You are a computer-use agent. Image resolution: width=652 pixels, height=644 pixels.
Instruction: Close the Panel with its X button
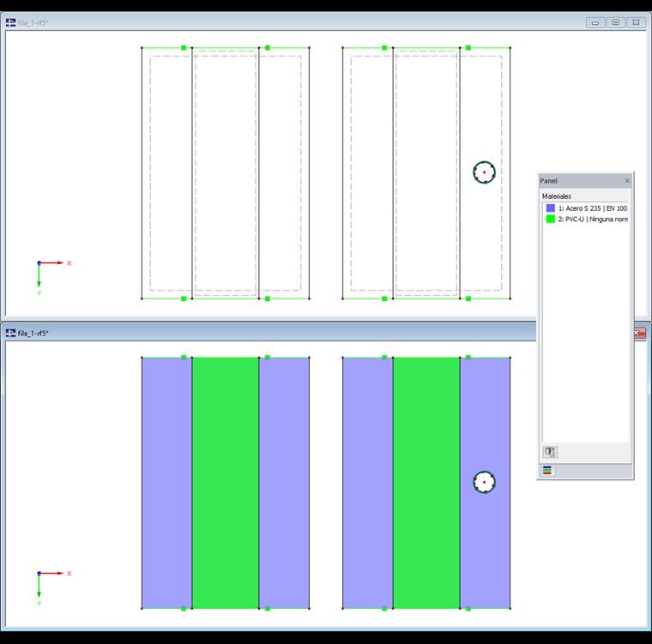[627, 180]
